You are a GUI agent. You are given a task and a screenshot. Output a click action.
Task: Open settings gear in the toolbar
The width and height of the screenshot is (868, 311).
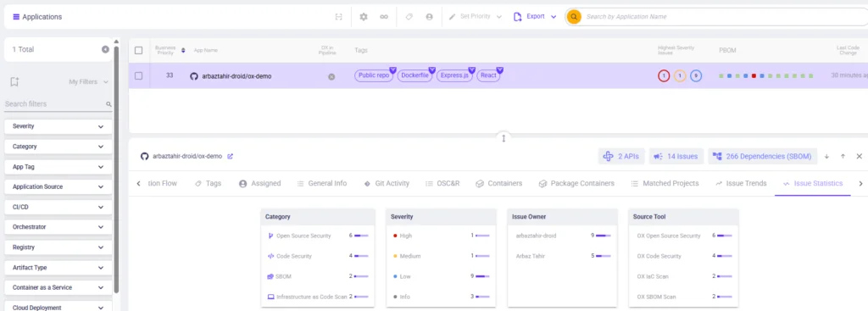click(x=364, y=17)
